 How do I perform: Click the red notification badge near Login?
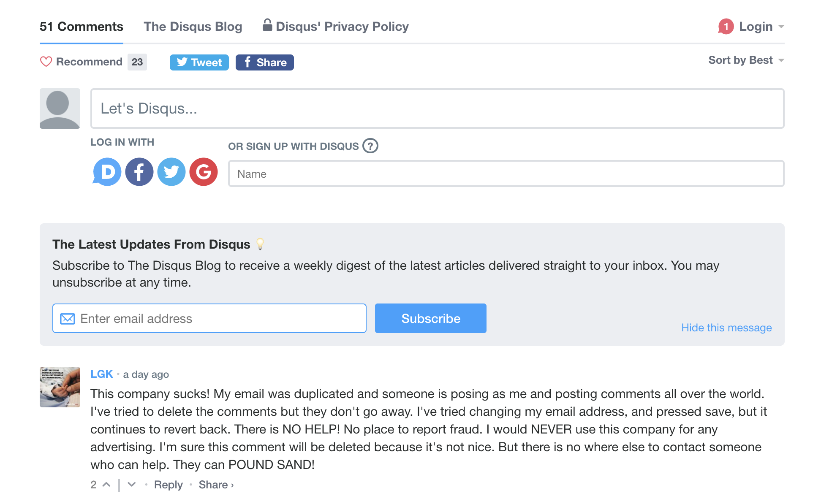(x=726, y=27)
